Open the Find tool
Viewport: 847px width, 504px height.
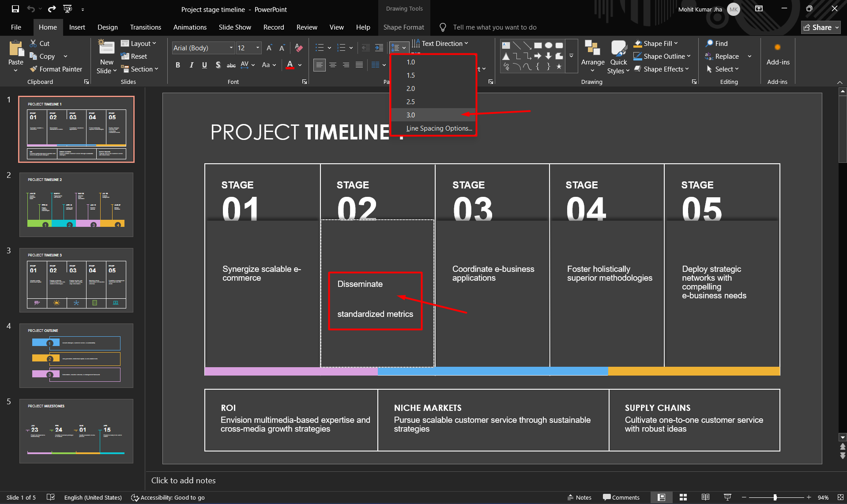click(x=717, y=43)
